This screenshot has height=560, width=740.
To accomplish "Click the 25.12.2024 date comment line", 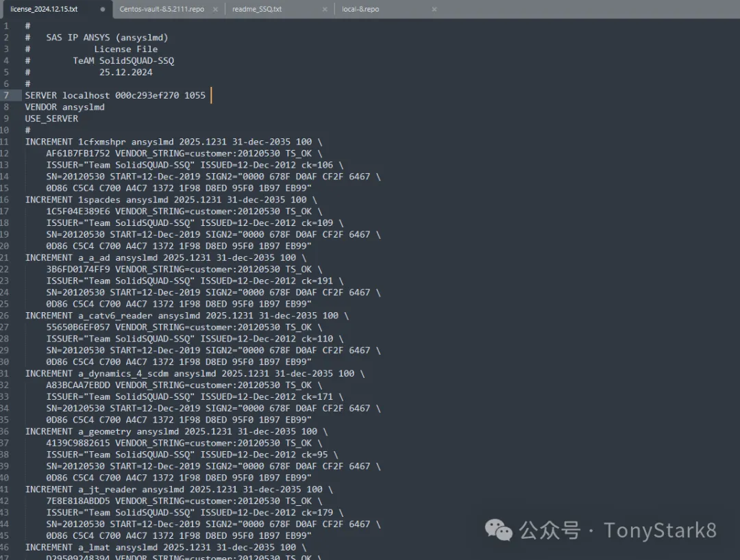I will 88,72.
